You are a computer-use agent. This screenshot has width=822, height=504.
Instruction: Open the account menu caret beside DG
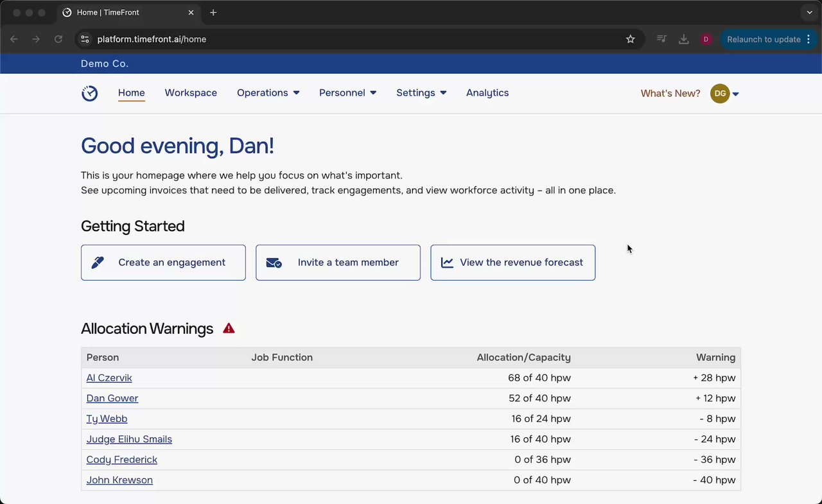[x=736, y=94]
